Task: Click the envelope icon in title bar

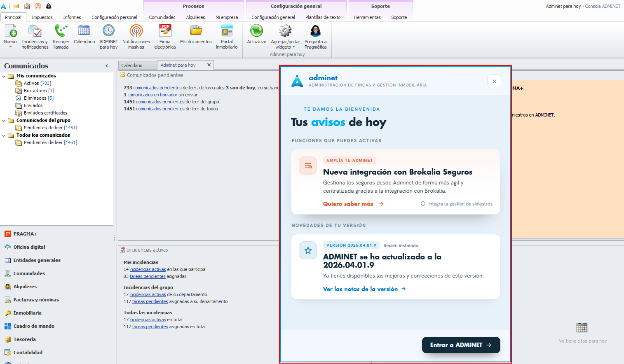Action: [x=16, y=6]
